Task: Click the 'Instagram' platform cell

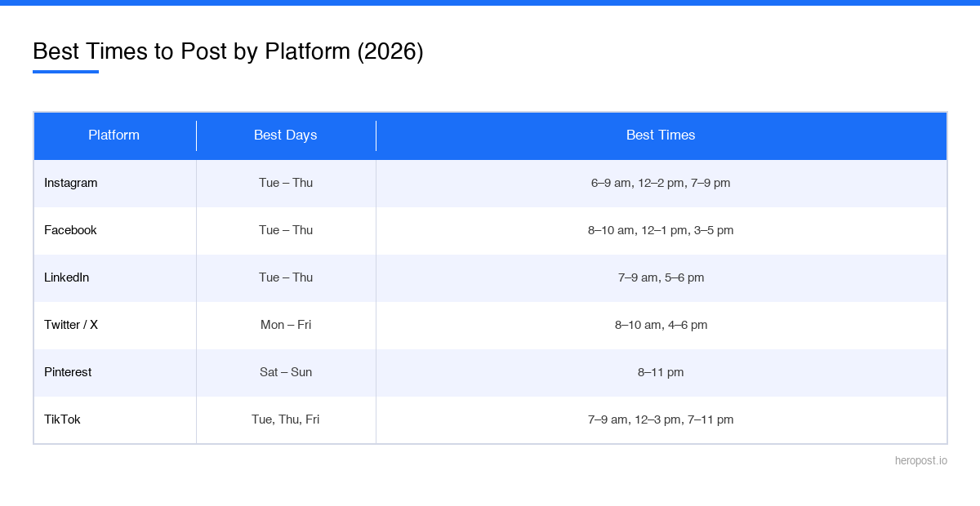Action: coord(114,184)
